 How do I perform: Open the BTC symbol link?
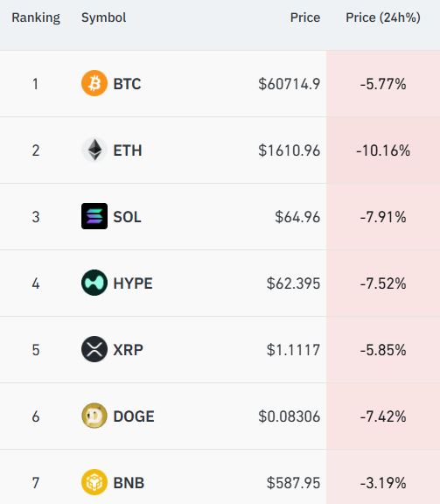127,84
